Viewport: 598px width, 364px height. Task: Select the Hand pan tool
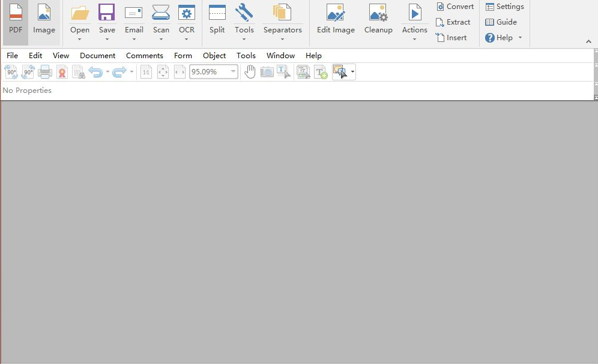click(250, 71)
